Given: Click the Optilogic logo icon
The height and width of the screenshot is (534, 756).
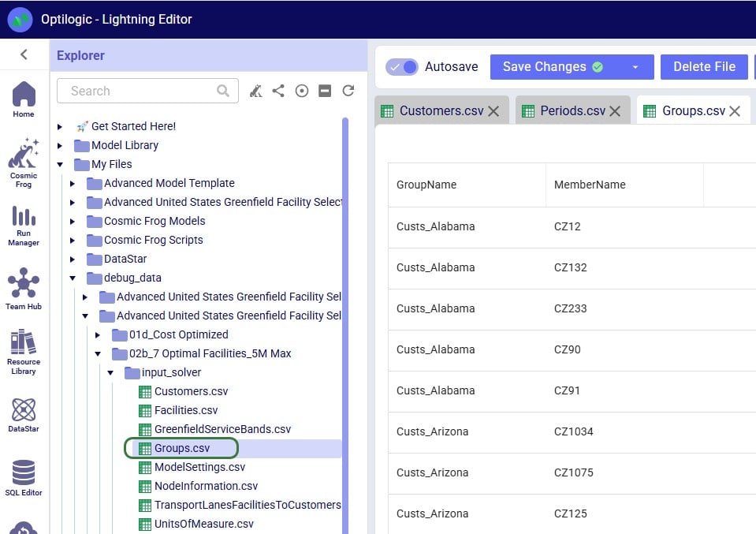Looking at the screenshot, I should pyautogui.click(x=20, y=20).
